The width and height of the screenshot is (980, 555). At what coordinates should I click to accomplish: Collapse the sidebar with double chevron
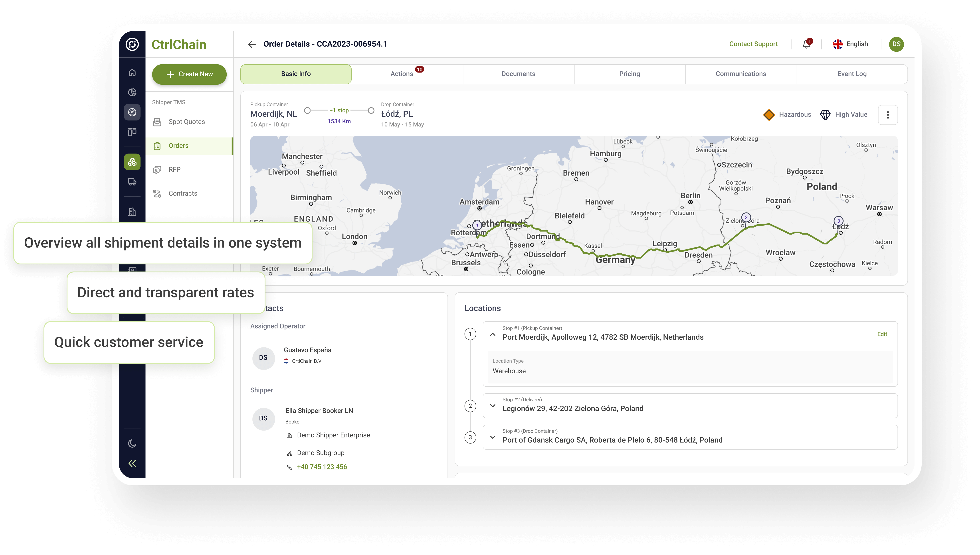(x=132, y=463)
